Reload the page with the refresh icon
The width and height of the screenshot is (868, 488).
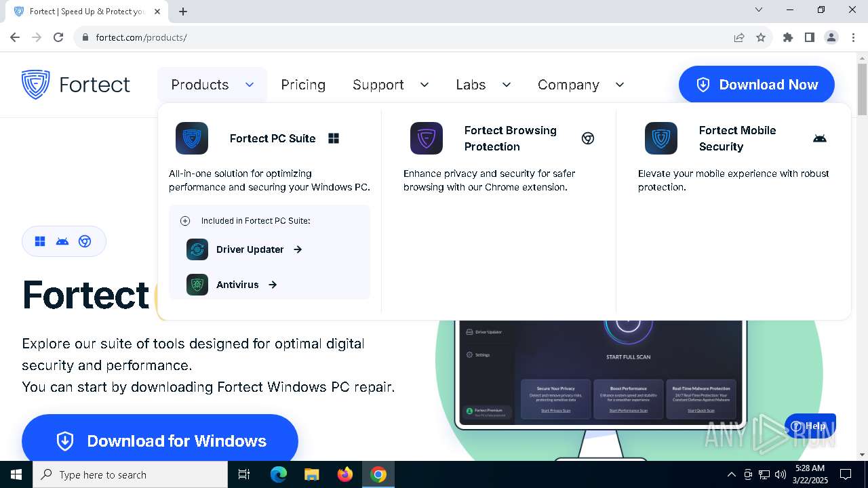pyautogui.click(x=58, y=37)
